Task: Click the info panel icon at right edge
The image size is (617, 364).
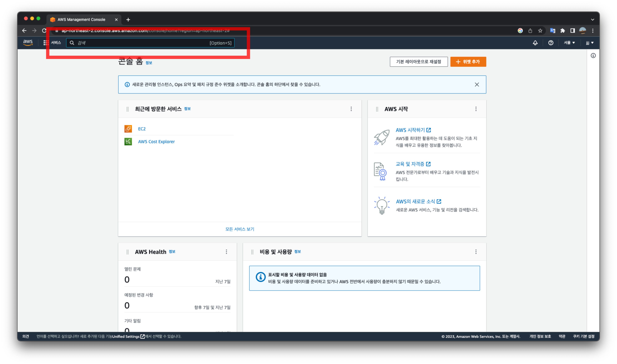Action: (593, 56)
